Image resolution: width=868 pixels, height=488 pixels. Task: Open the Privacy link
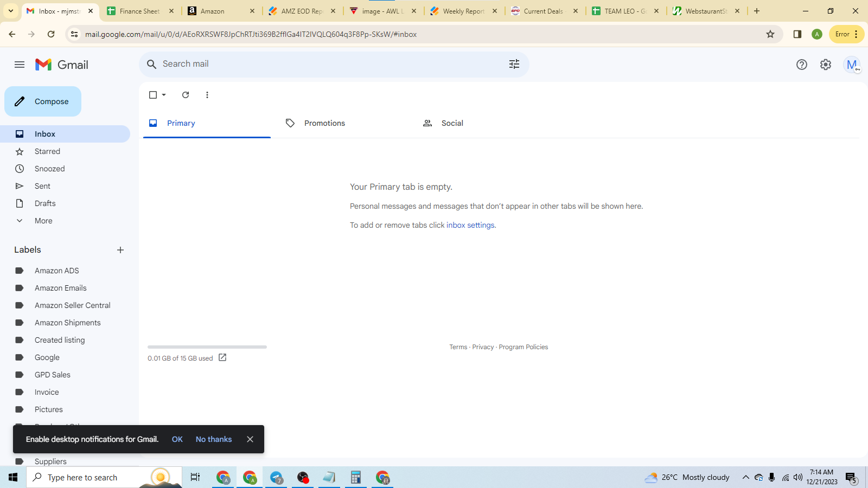[483, 347]
